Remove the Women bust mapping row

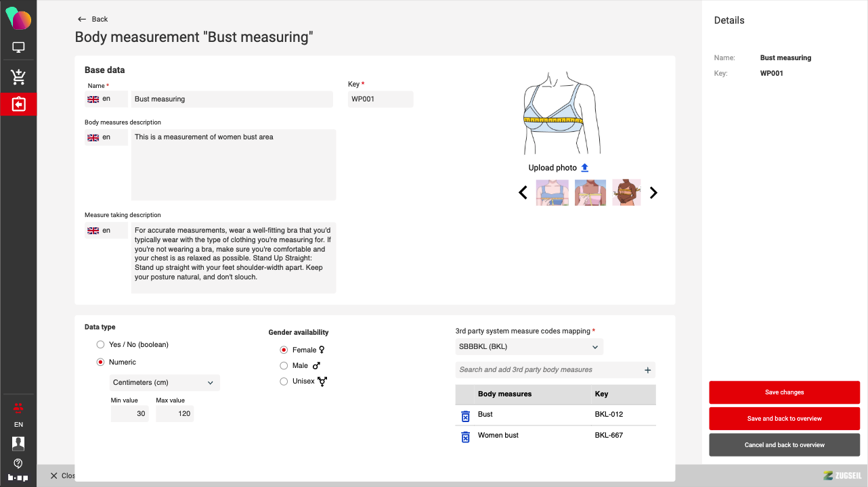click(x=465, y=436)
